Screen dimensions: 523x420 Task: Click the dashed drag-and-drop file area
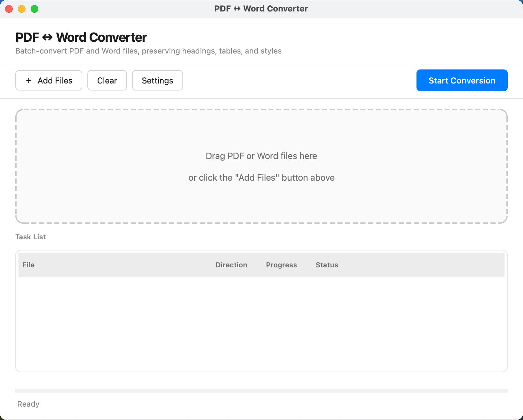coord(261,166)
